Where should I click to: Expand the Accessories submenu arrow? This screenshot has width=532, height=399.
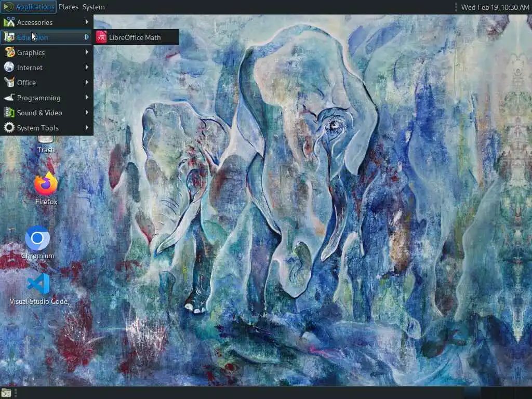tap(87, 22)
